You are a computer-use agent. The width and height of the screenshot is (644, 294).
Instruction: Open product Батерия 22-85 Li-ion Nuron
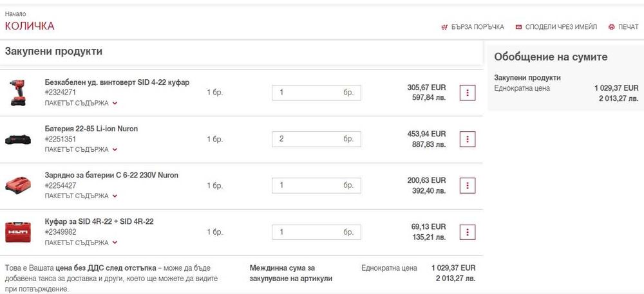[91, 129]
